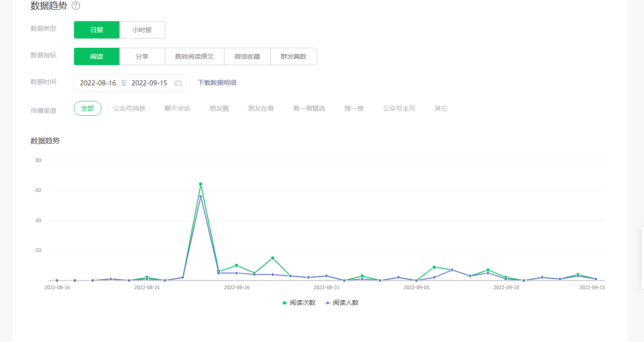Image resolution: width=644 pixels, height=342 pixels.
Task: Open the help icon beside 数据趋势
Action: pyautogui.click(x=76, y=6)
